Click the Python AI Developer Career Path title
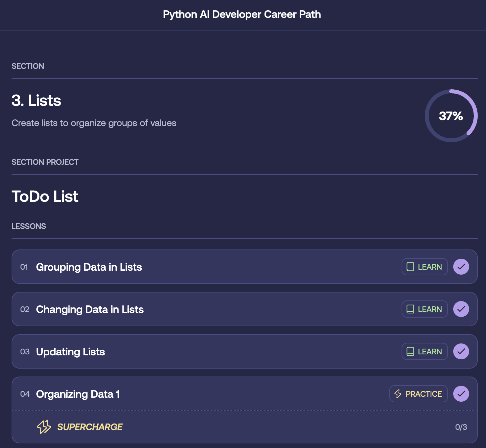The image size is (486, 448). coord(242,15)
